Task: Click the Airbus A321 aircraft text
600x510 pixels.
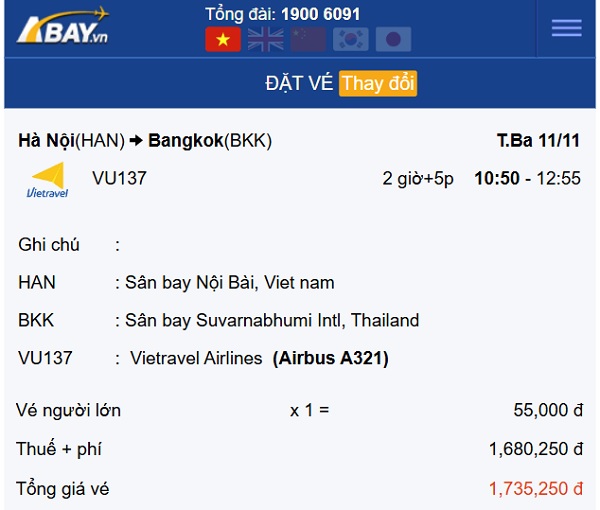Action: coord(331,358)
